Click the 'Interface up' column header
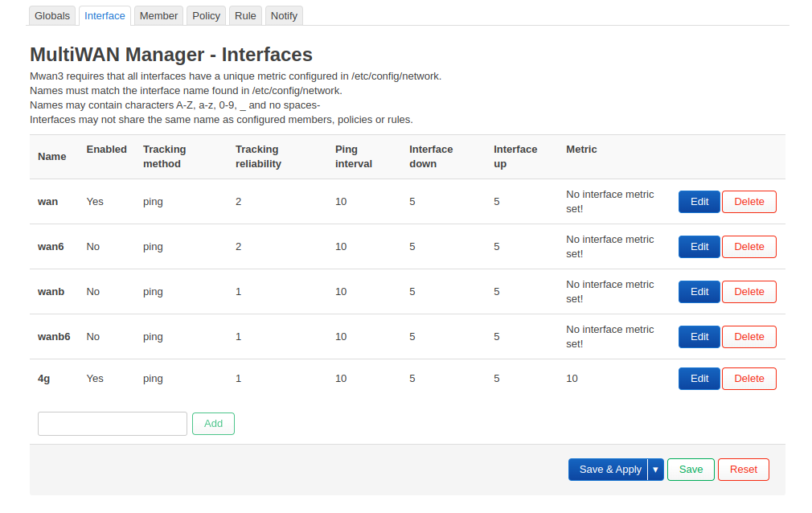Viewport: 812px width, 513px height. pyautogui.click(x=515, y=157)
